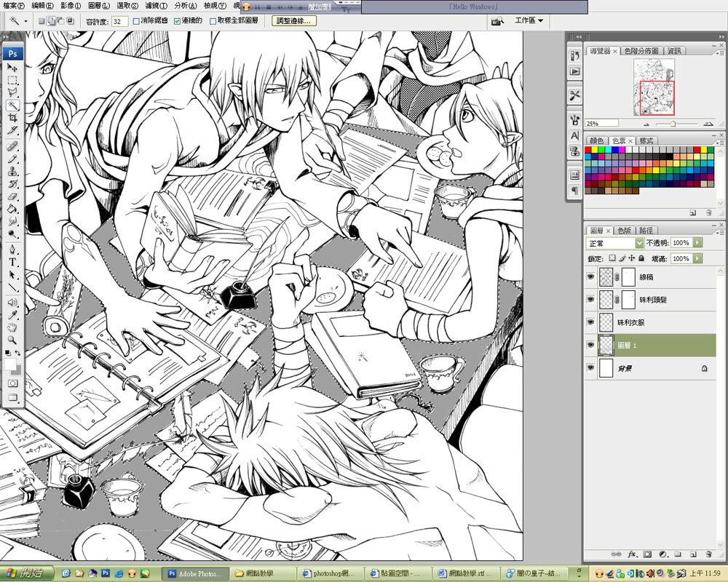Select the Magic Wand tool in toolbox
This screenshot has height=582, width=728.
point(12,105)
